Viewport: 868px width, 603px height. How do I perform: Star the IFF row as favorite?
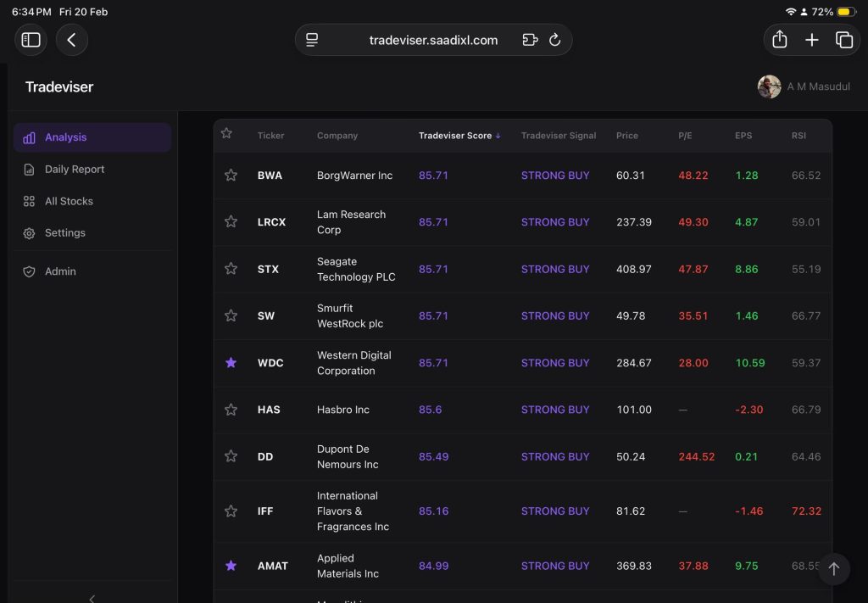pos(231,511)
